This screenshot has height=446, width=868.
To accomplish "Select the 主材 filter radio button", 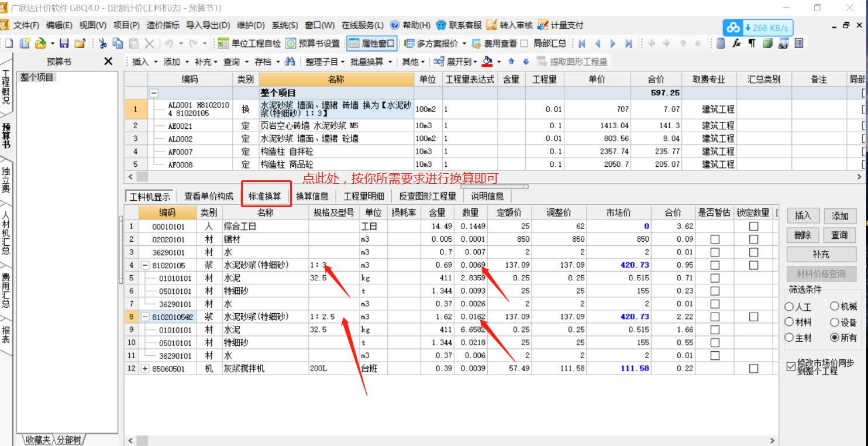I will (790, 337).
